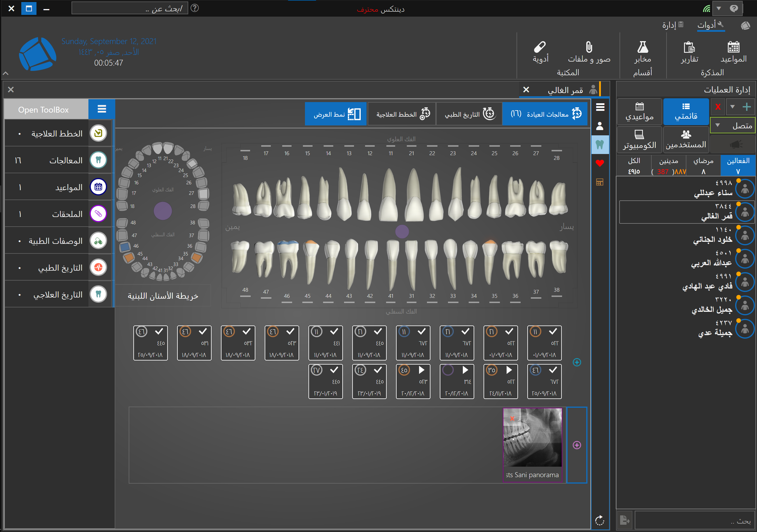Switch to إدارة ribbon tab
The width and height of the screenshot is (757, 532).
[x=673, y=25]
